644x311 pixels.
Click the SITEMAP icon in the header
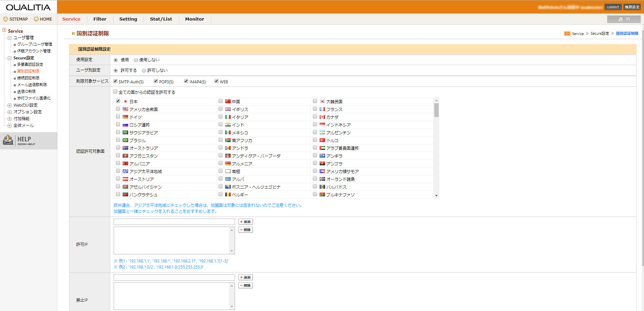pos(5,19)
